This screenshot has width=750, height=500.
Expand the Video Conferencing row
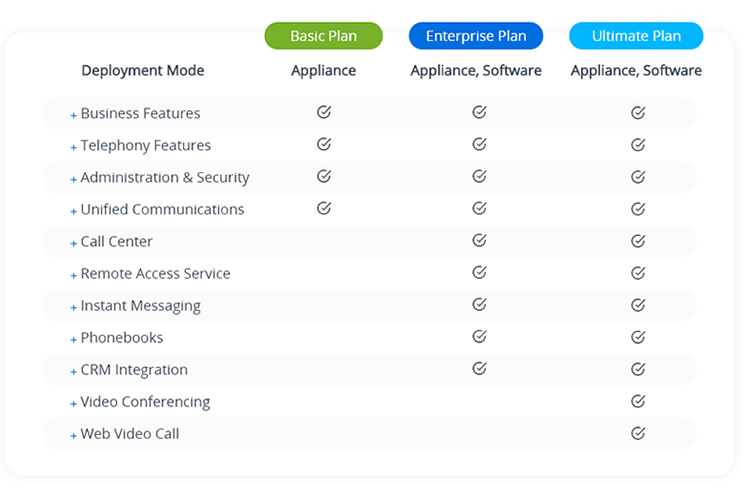tap(74, 403)
